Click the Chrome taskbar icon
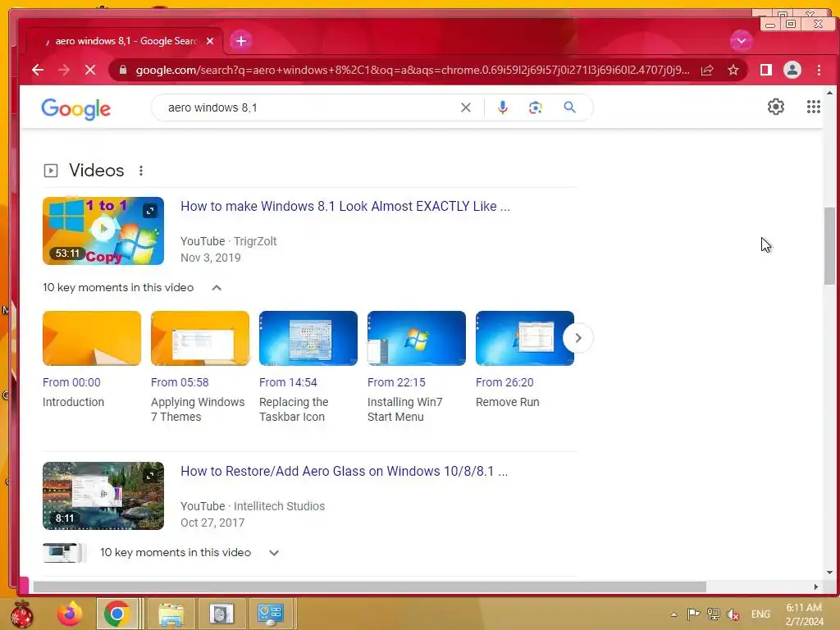Viewport: 840px width, 630px height. coord(116,614)
